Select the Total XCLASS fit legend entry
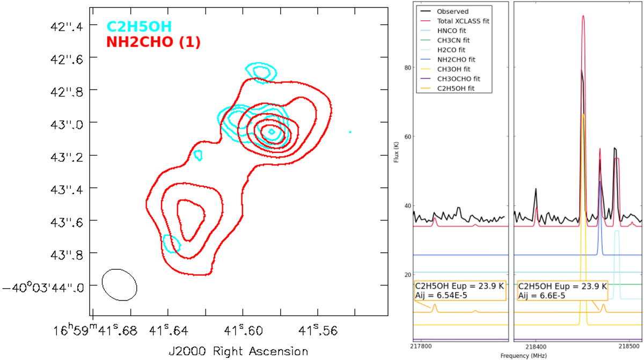The image size is (644, 360). click(x=463, y=21)
